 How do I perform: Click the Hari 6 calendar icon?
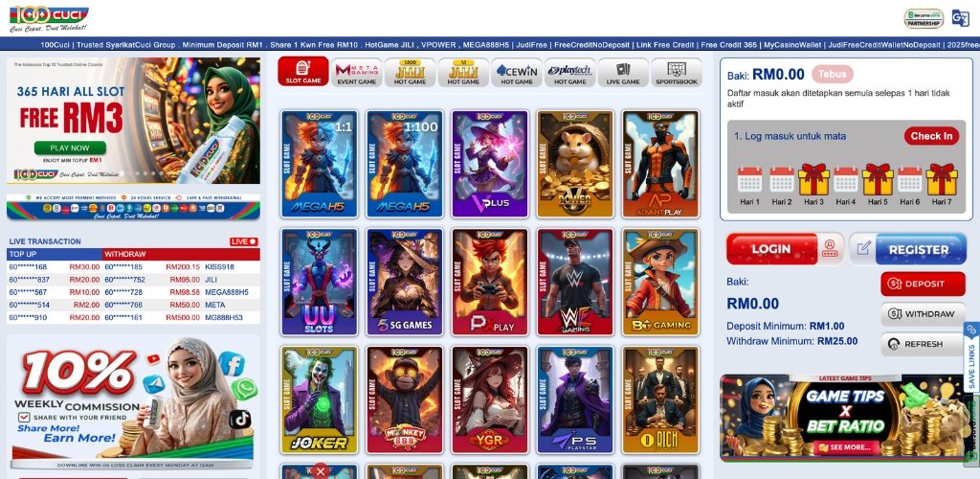click(910, 179)
